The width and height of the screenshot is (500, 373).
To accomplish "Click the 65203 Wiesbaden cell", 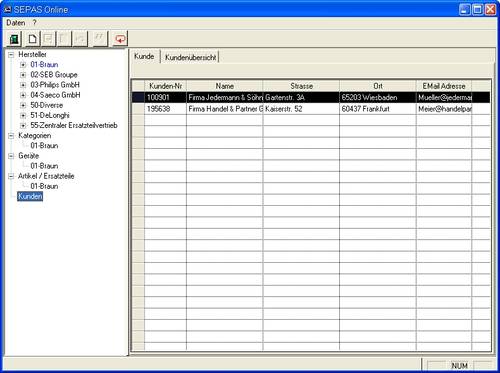I will click(x=378, y=97).
